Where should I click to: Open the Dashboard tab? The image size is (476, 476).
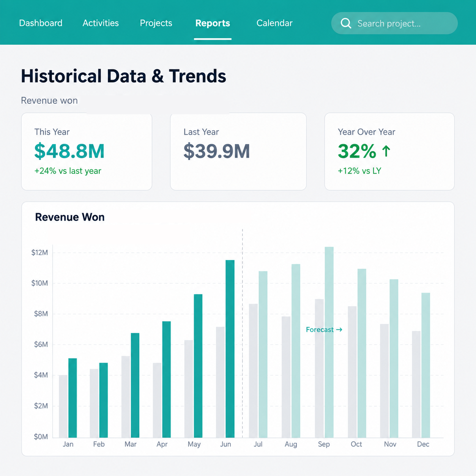[41, 23]
